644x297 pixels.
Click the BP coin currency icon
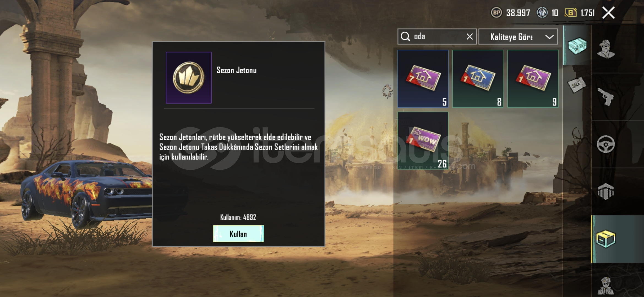(496, 13)
